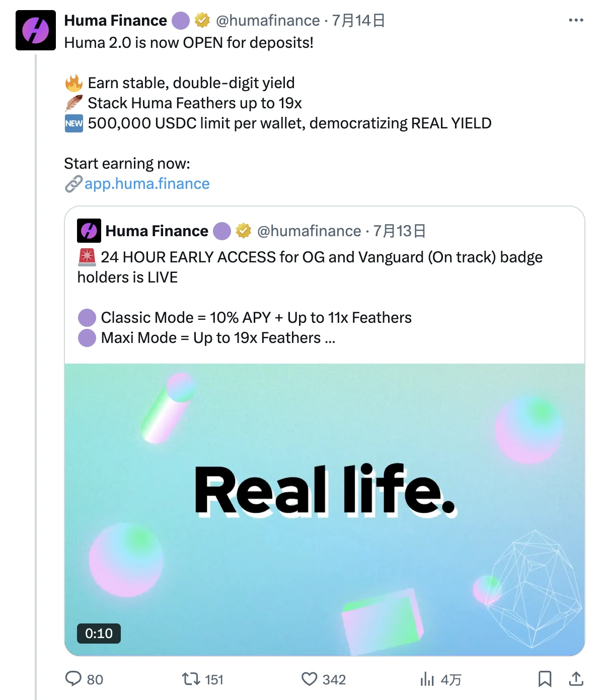Open view analytics bar chart icon
The height and width of the screenshot is (700, 601).
pos(427,679)
